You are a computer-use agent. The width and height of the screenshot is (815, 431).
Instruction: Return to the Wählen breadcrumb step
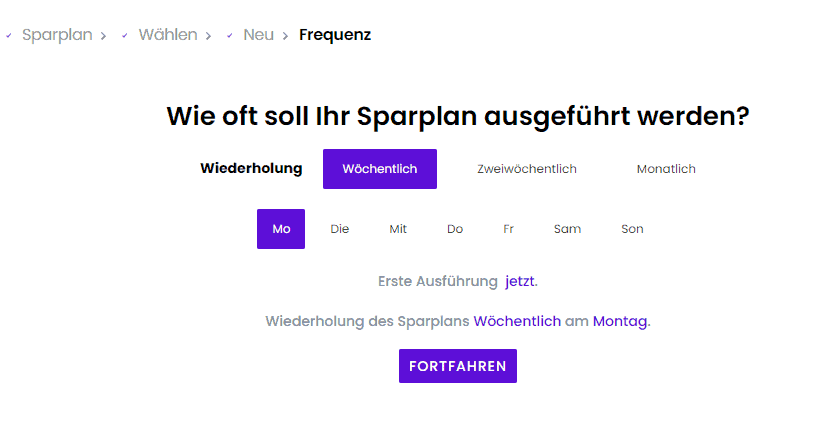coord(168,35)
